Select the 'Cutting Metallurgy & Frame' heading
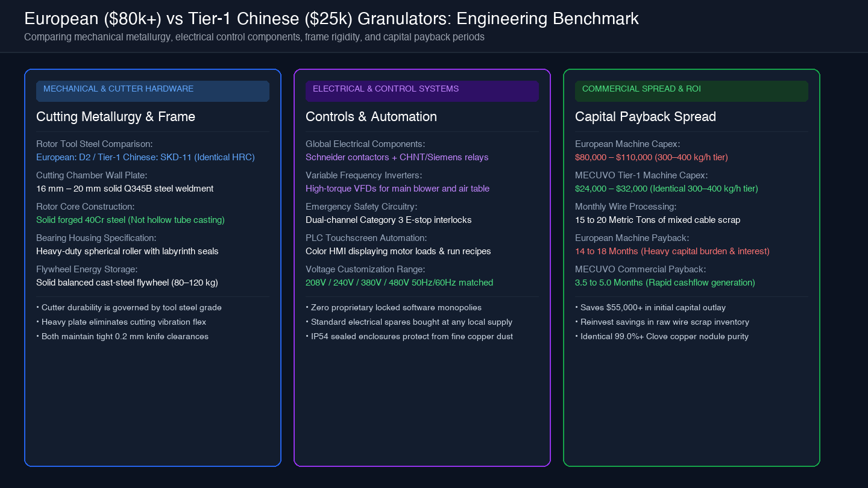This screenshot has width=868, height=488. tap(116, 117)
